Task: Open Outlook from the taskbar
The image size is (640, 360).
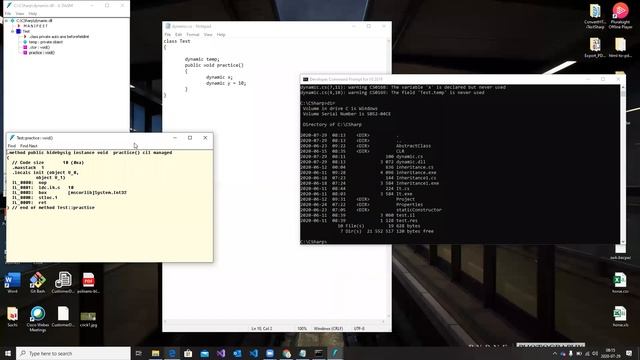Action: click(x=237, y=353)
